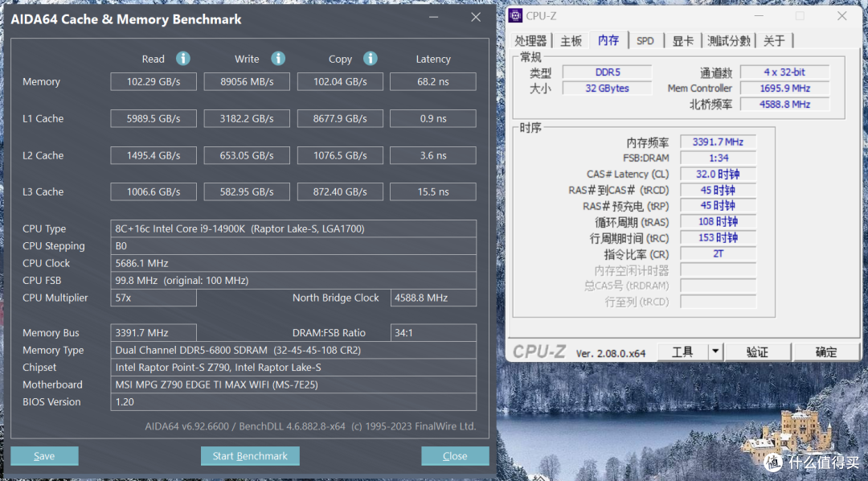This screenshot has height=481, width=868.
Task: Click the Write info icon in AIDA64
Action: click(x=278, y=58)
